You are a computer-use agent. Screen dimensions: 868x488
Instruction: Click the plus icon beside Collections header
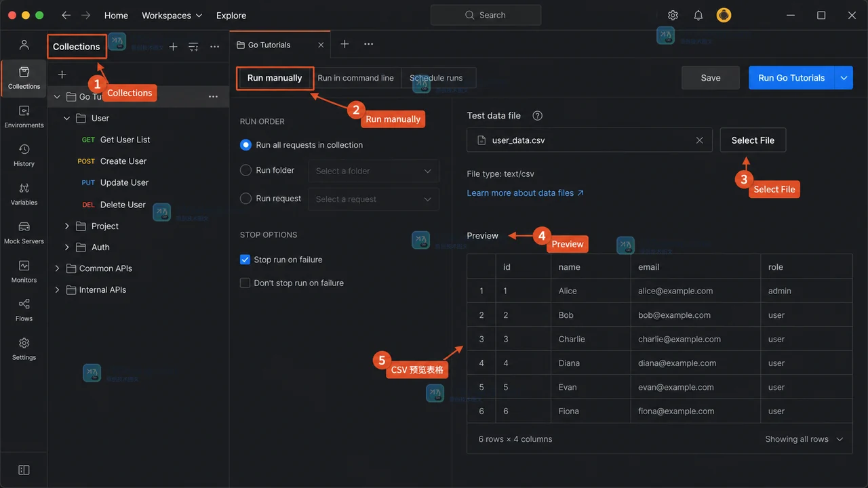click(x=173, y=47)
